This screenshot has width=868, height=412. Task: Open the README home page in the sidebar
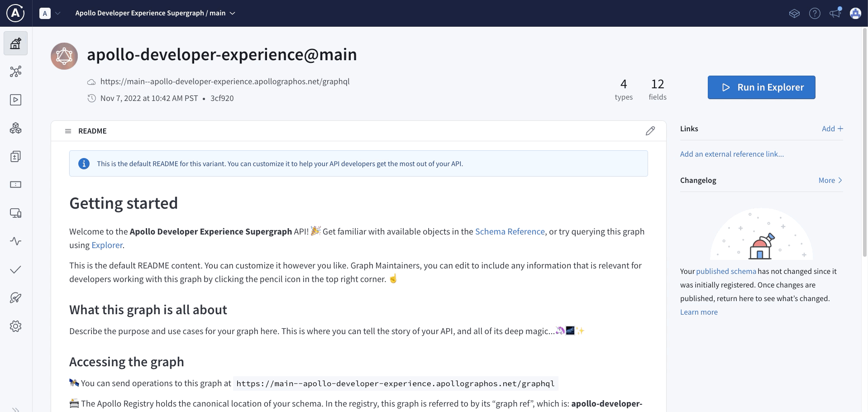[x=15, y=43]
